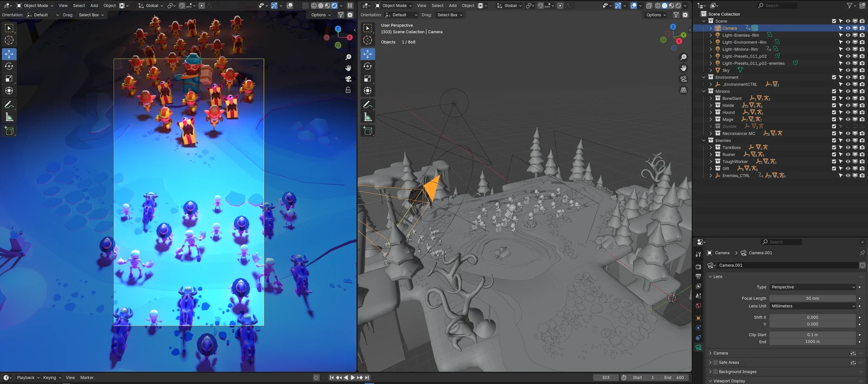Screen dimensions: 868x384
Task: Expand the Camera panel in properties
Action: pyautogui.click(x=711, y=353)
